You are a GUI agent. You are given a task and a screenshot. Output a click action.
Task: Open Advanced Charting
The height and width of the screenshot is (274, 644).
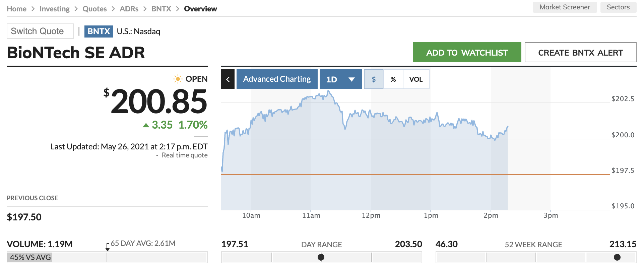click(277, 79)
